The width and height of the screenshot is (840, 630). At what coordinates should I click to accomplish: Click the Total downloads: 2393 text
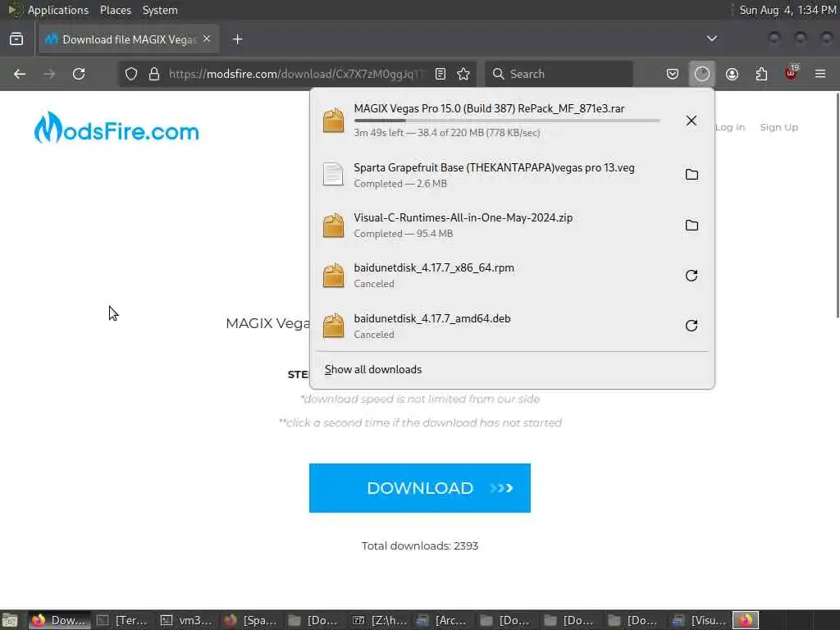(x=420, y=546)
